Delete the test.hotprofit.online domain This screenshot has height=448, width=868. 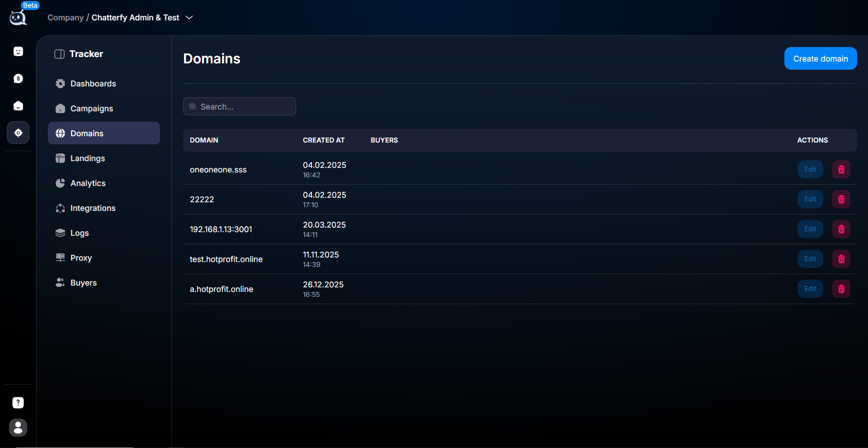[841, 259]
